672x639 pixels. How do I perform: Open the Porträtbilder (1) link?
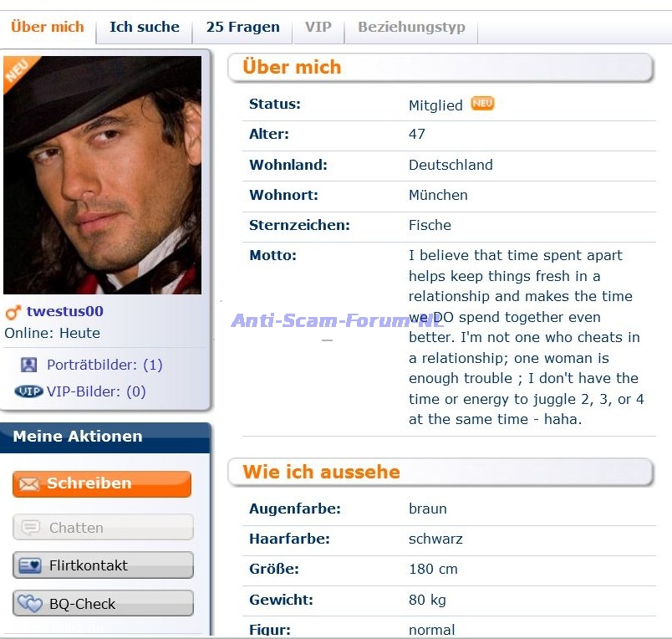tap(104, 365)
